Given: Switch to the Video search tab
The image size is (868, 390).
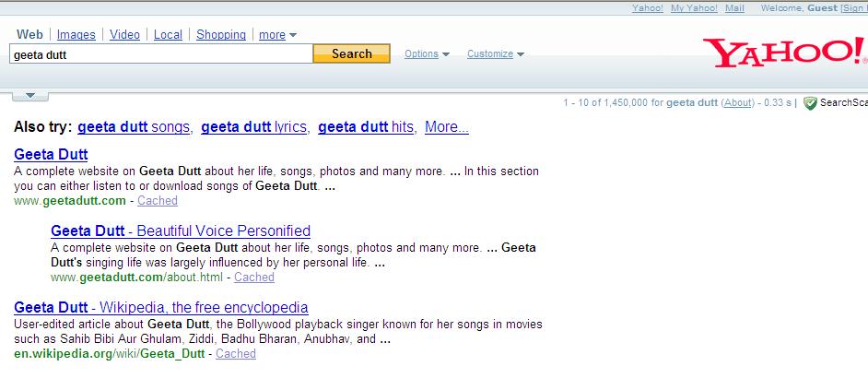Looking at the screenshot, I should (x=124, y=34).
